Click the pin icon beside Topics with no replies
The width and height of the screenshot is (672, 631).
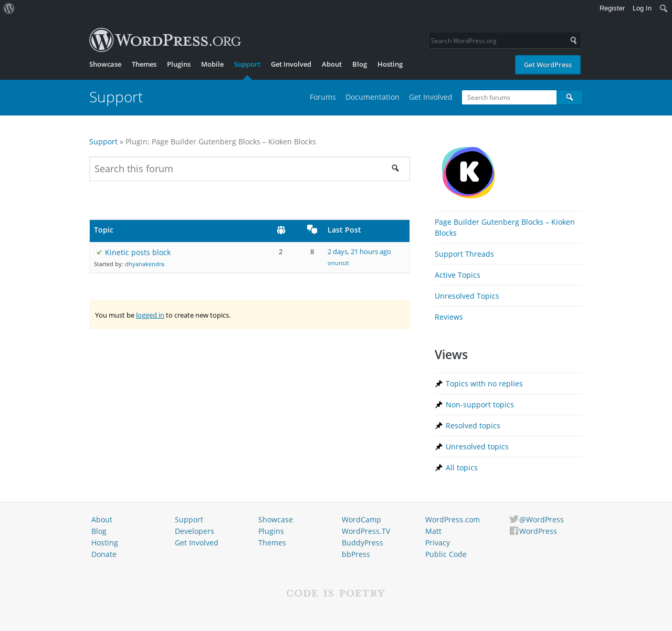[439, 384]
